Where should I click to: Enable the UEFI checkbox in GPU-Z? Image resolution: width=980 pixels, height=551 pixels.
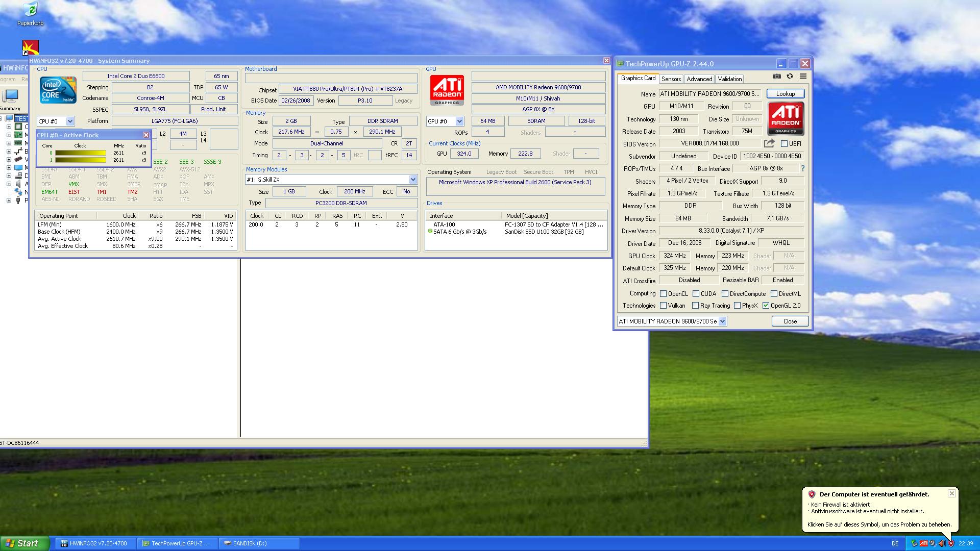[x=783, y=143]
